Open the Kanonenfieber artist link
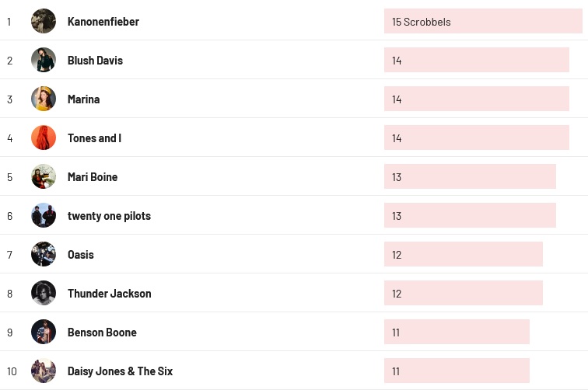588x390 pixels. tap(103, 22)
